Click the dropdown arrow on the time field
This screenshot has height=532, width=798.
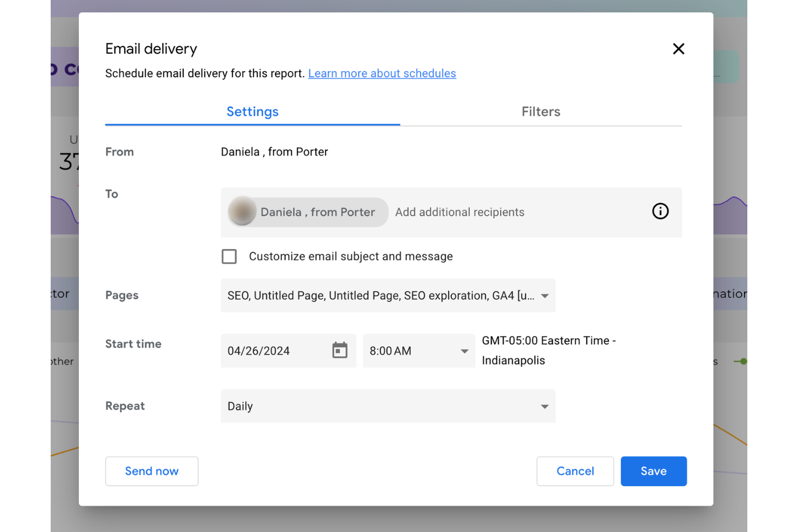(464, 351)
